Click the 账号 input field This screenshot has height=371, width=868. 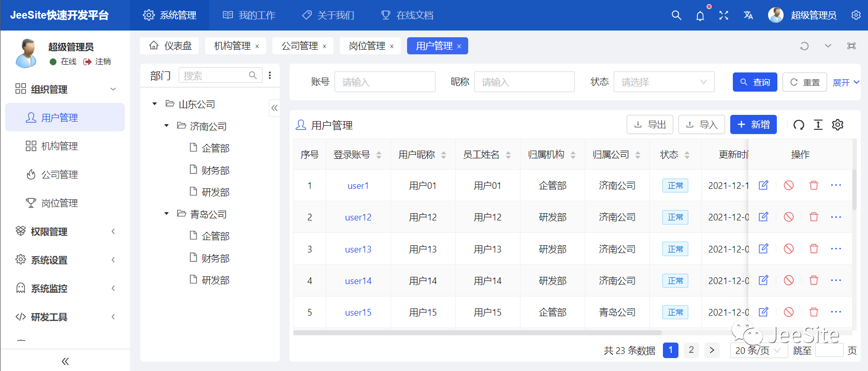pyautogui.click(x=385, y=82)
